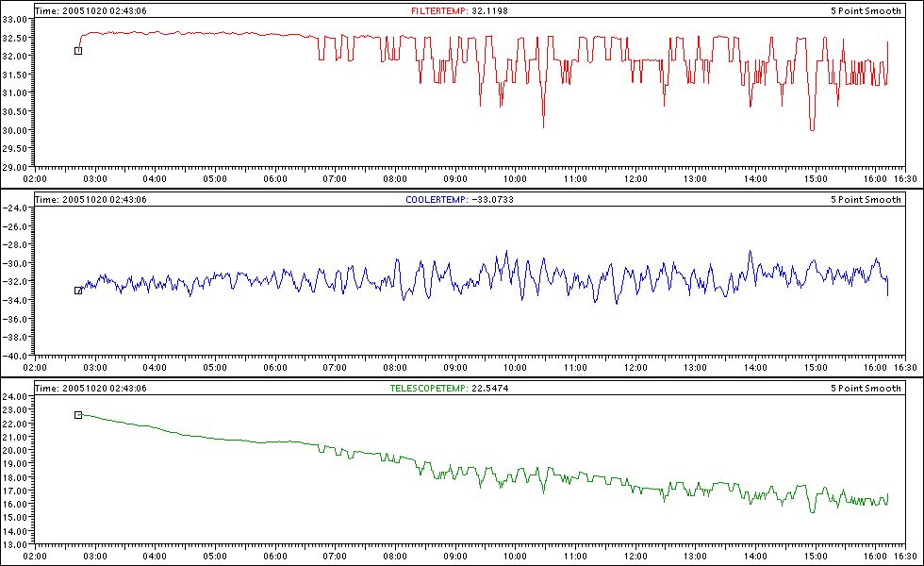Click the 33.00 y-axis label on FILTERTEMP chart
The image size is (924, 566).
point(15,19)
